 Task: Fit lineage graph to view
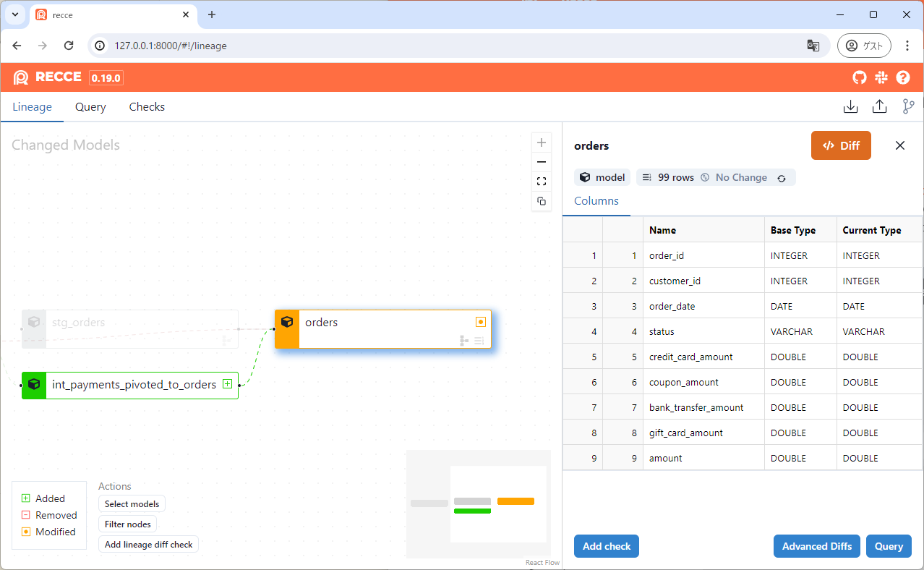(542, 182)
